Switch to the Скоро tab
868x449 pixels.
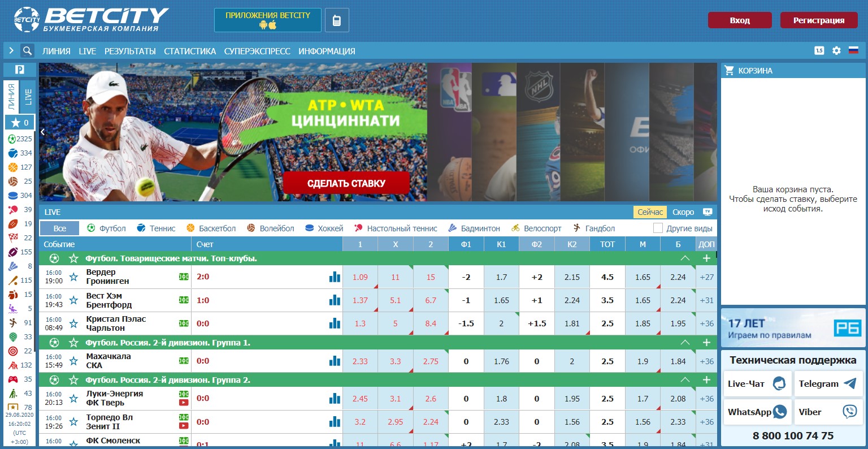683,212
